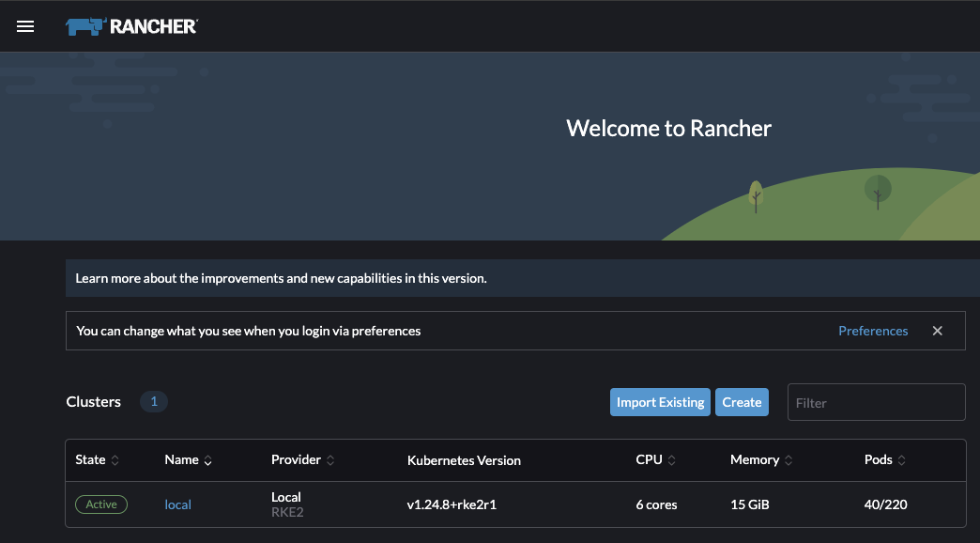980x543 pixels.
Task: Open the local cluster link
Action: (x=177, y=504)
